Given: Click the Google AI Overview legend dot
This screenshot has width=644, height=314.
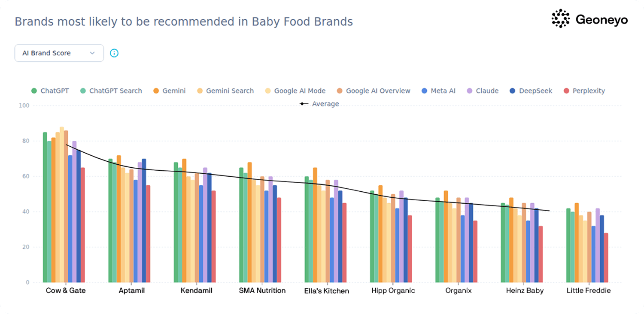Looking at the screenshot, I should coord(339,91).
